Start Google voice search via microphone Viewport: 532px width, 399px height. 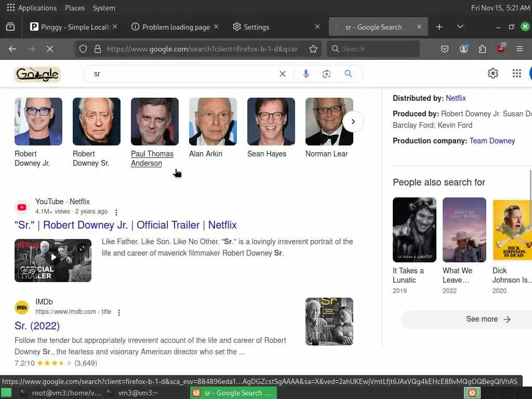coord(305,74)
